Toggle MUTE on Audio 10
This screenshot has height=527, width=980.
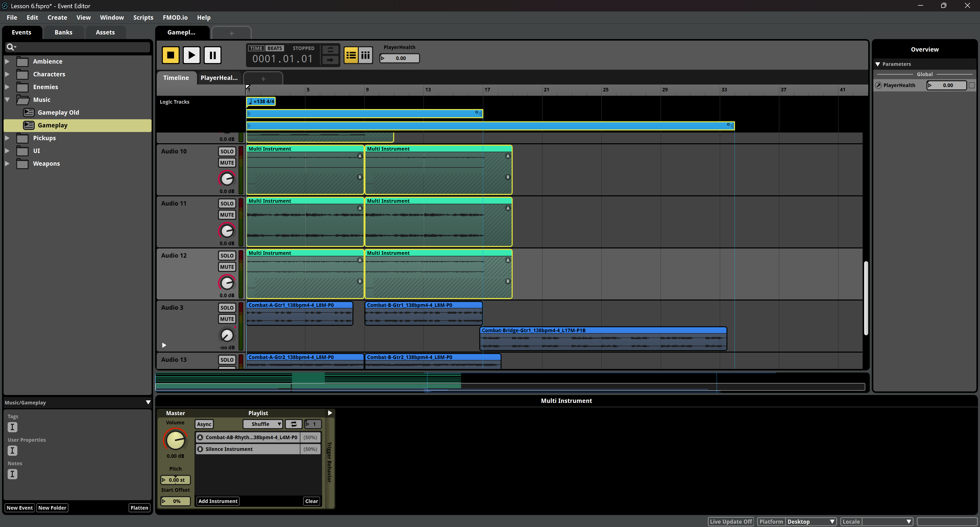pyautogui.click(x=227, y=163)
